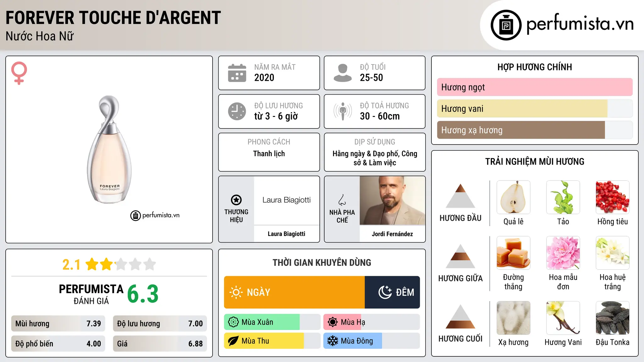Viewport: 644px width, 362px height.
Task: Click the Mùa Đông season bar
Action: point(371,341)
